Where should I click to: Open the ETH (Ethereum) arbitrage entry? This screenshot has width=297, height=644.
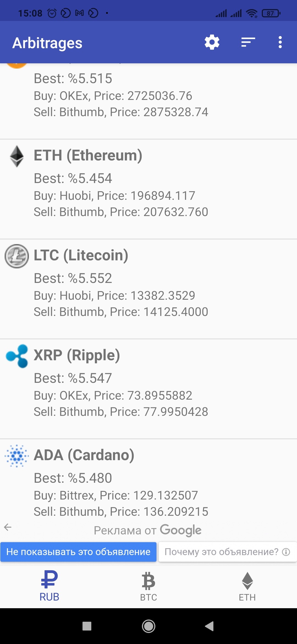[x=148, y=189]
